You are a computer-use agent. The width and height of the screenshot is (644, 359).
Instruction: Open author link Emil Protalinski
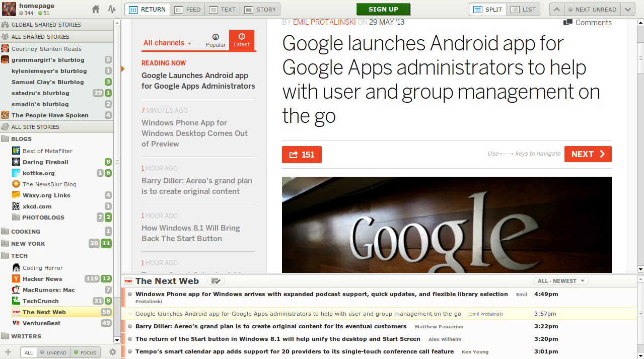click(323, 22)
